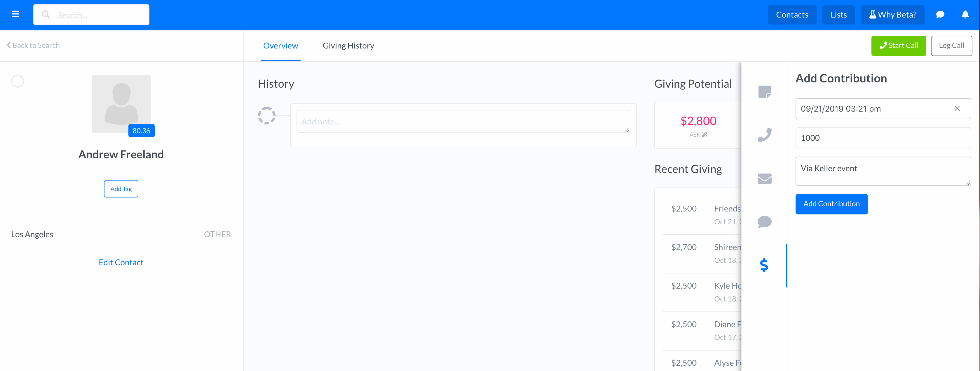Click the $2,500 Friends giving row
Viewport: 980px width, 371px height.
point(702,215)
